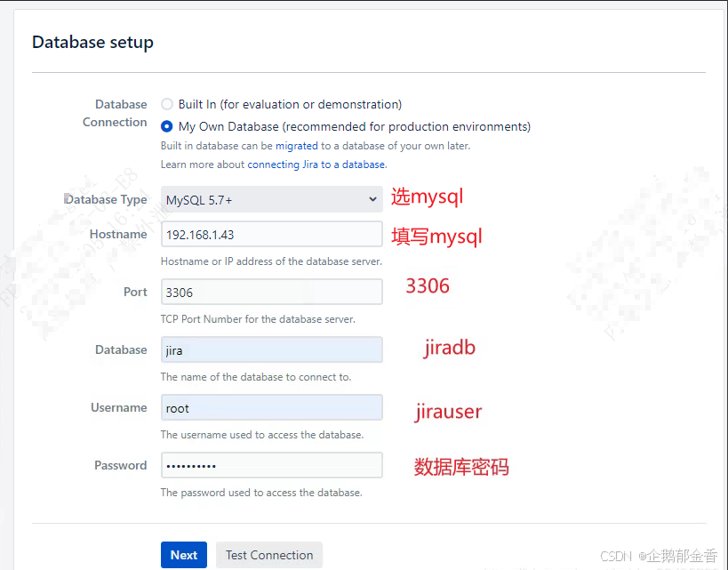Click 'Hostname or IP address' help text
728x570 pixels.
pos(271,261)
